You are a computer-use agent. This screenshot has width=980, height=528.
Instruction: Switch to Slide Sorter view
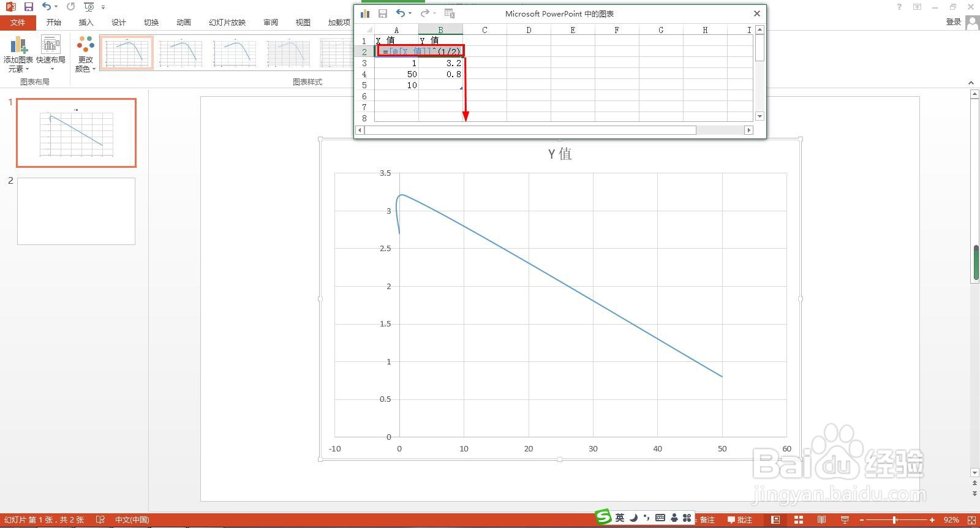click(799, 520)
